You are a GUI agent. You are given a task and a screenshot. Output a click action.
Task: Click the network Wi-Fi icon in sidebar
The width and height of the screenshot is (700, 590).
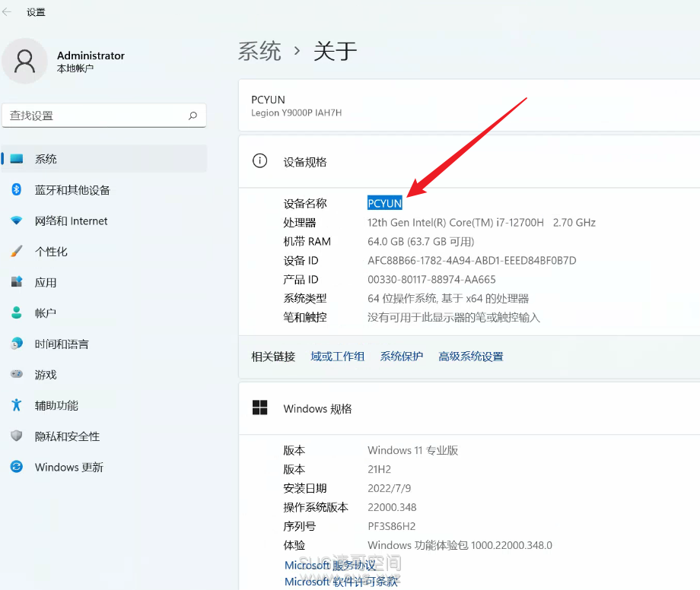17,220
